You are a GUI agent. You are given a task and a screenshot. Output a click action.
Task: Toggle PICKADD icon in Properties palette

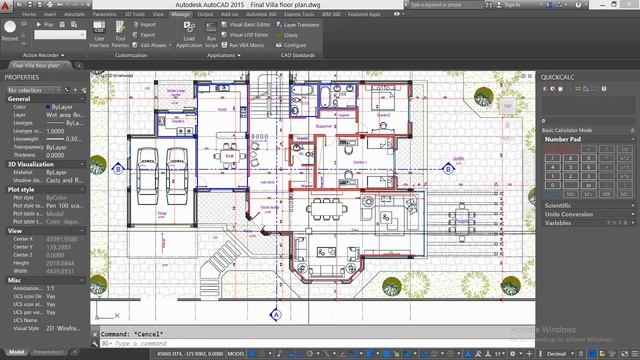pos(67,90)
